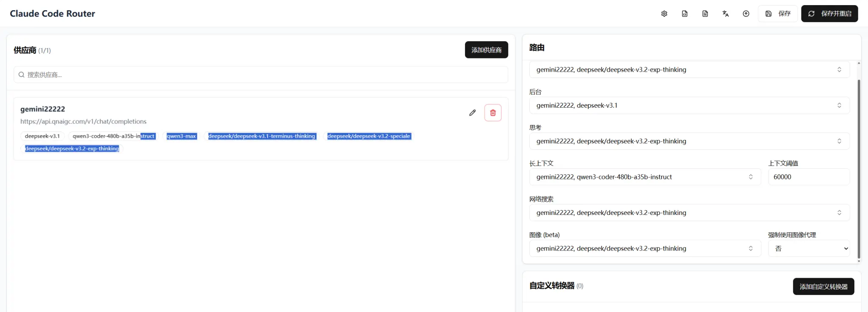This screenshot has height=312, width=868.
Task: Open the 长上下文 model dropdown
Action: click(645, 177)
